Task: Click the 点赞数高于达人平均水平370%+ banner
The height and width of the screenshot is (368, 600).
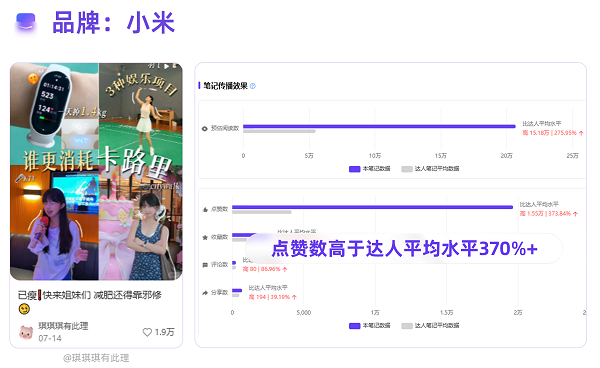Action: 404,249
